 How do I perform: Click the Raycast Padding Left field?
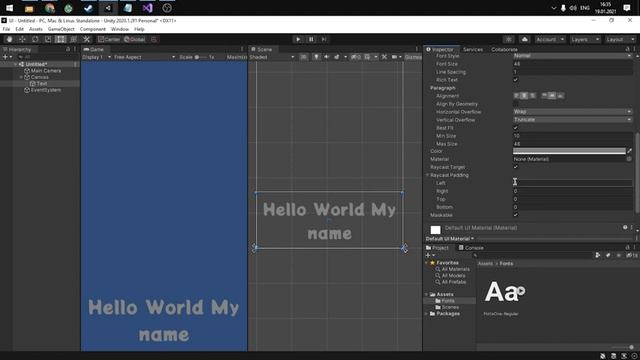(x=572, y=183)
